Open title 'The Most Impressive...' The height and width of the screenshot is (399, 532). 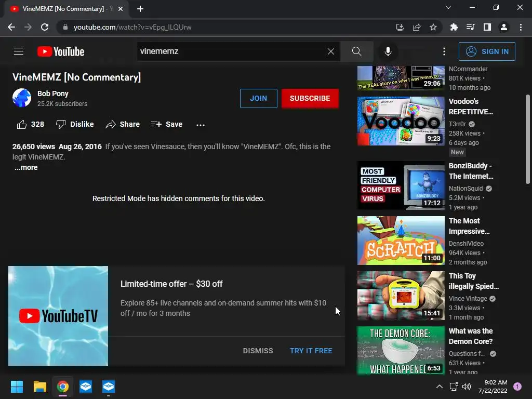[x=469, y=226]
